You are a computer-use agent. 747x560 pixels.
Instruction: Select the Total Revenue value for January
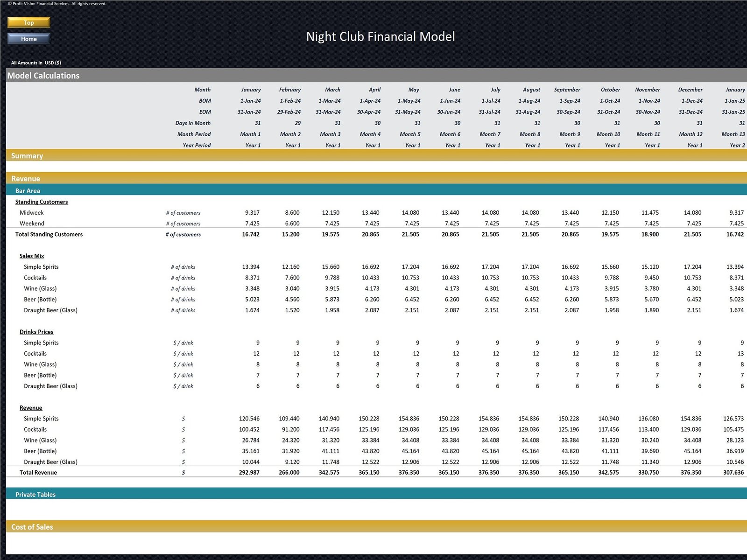pos(250,472)
